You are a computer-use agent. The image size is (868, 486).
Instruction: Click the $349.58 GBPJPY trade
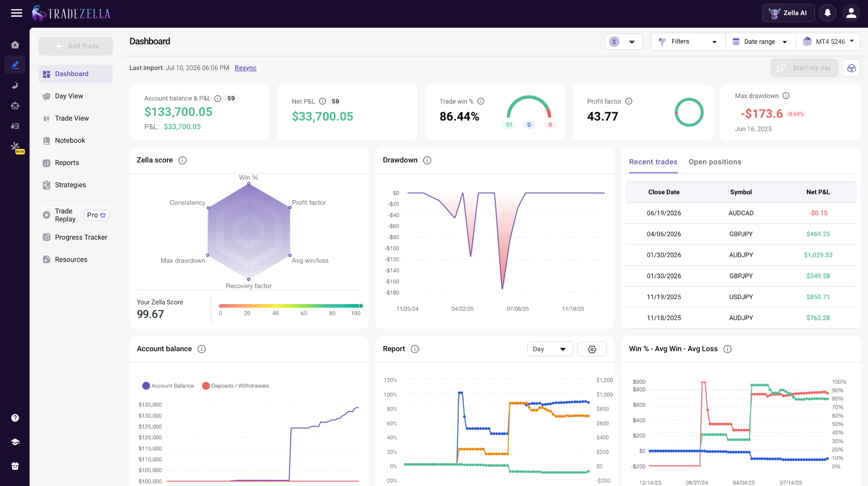(x=741, y=276)
